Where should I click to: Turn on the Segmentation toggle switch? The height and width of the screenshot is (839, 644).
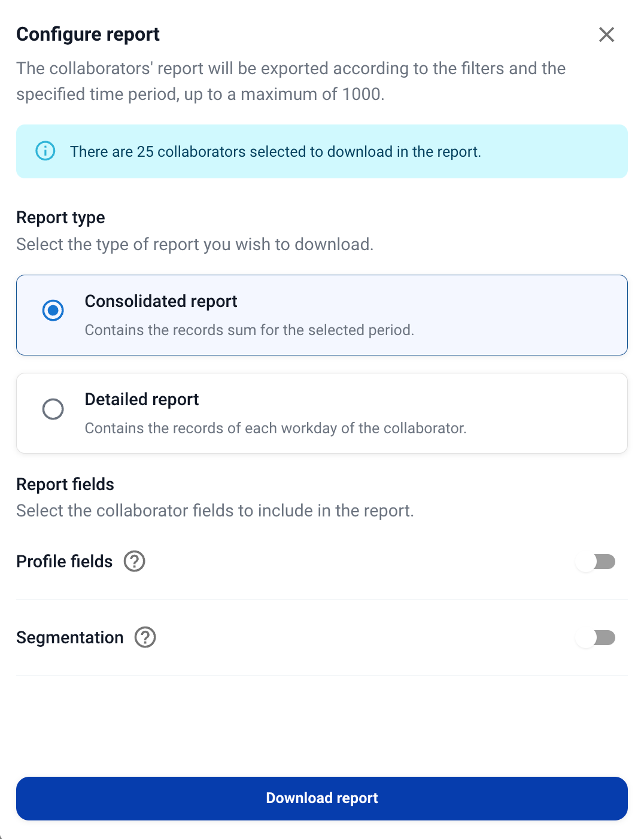point(596,638)
